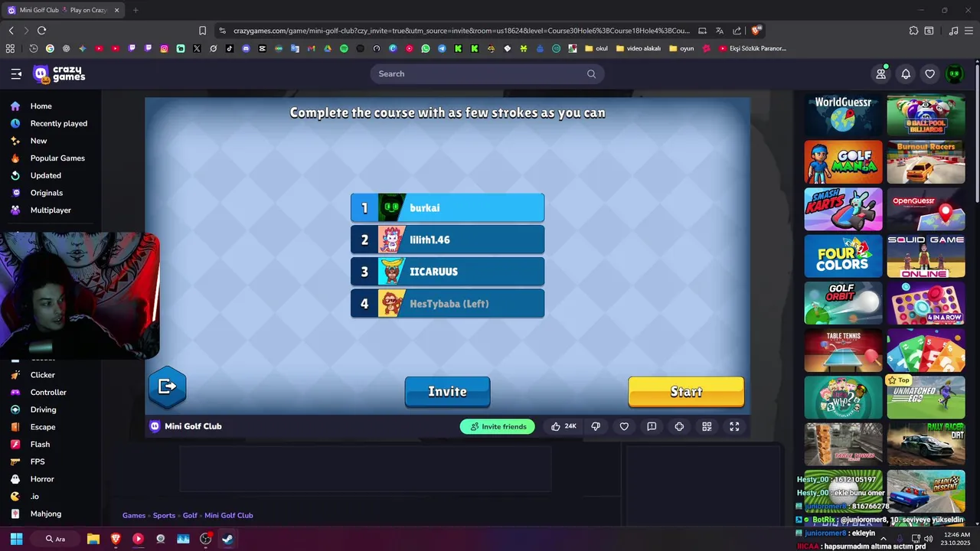Open a new browser tab

136,10
